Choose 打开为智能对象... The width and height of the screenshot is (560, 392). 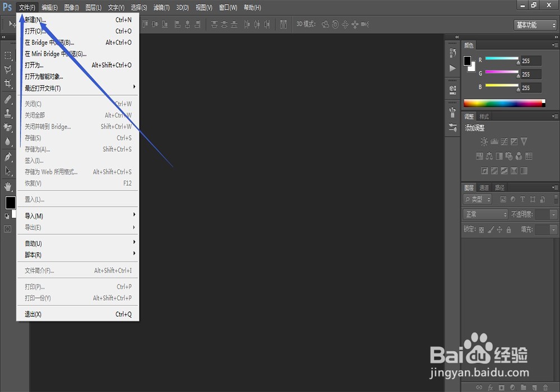78,76
